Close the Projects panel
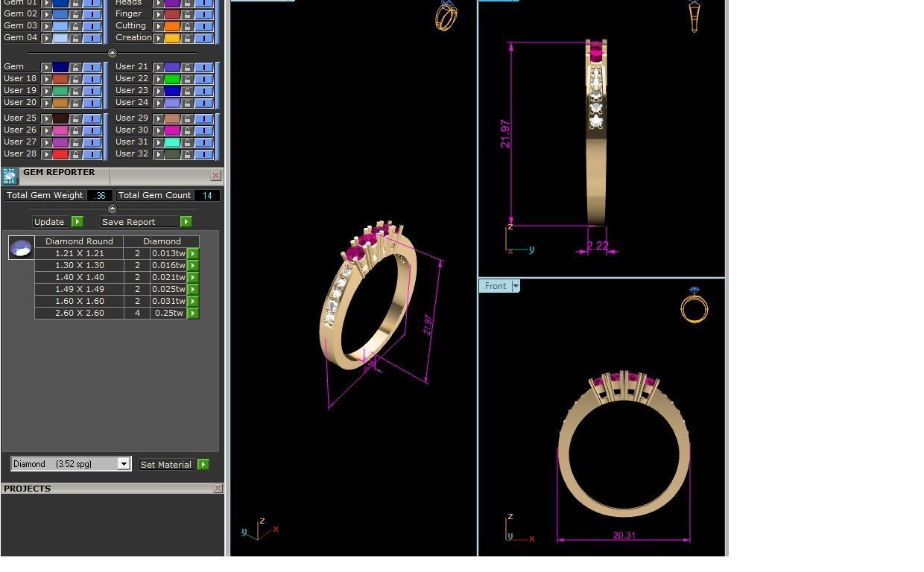Screen dimensions: 924x572 tap(218, 489)
